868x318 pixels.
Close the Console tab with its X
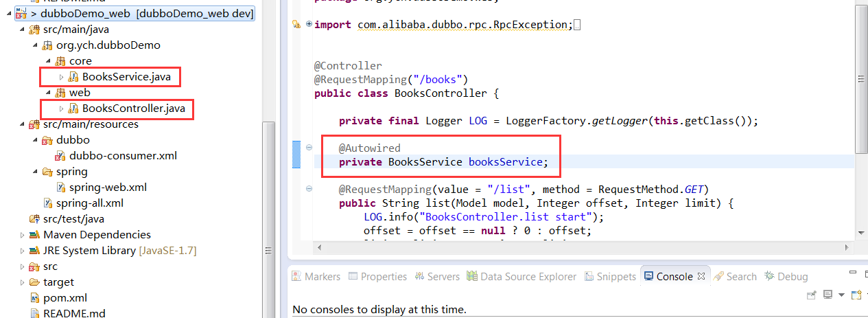tap(701, 277)
